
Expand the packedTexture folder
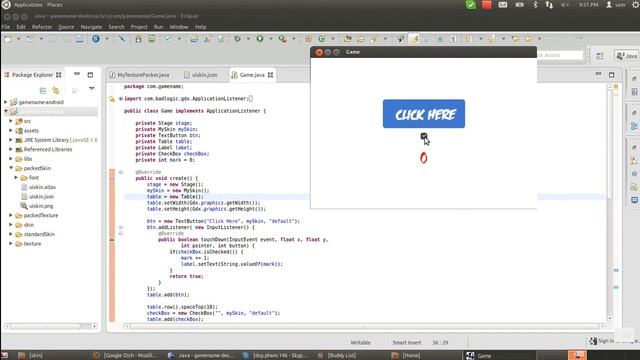11,215
